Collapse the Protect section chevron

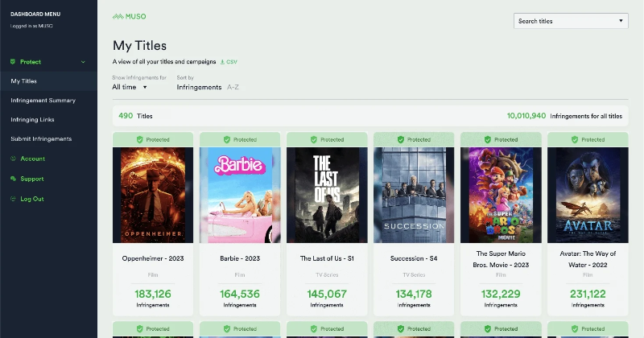coord(83,62)
